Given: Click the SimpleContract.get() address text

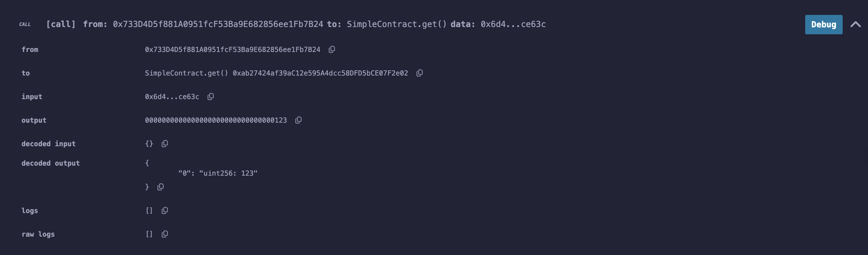Looking at the screenshot, I should pos(276,73).
